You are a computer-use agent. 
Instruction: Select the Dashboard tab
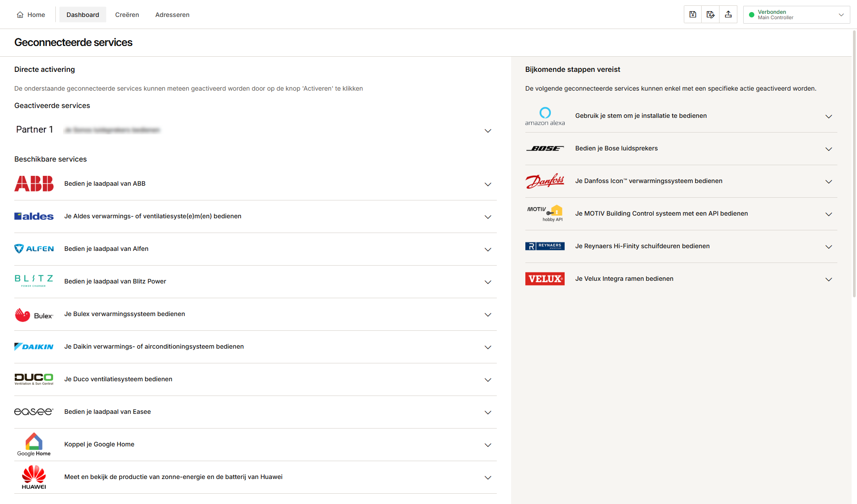(x=83, y=15)
